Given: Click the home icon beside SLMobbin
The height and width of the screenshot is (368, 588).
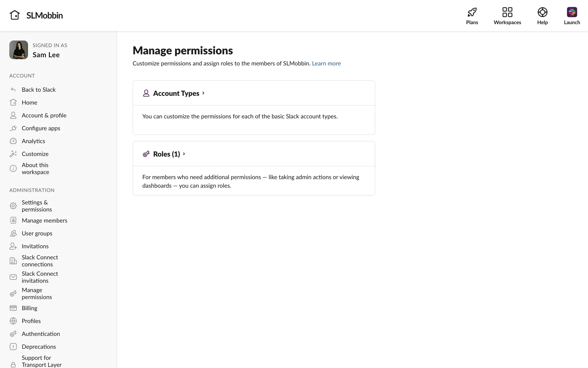Looking at the screenshot, I should (15, 15).
